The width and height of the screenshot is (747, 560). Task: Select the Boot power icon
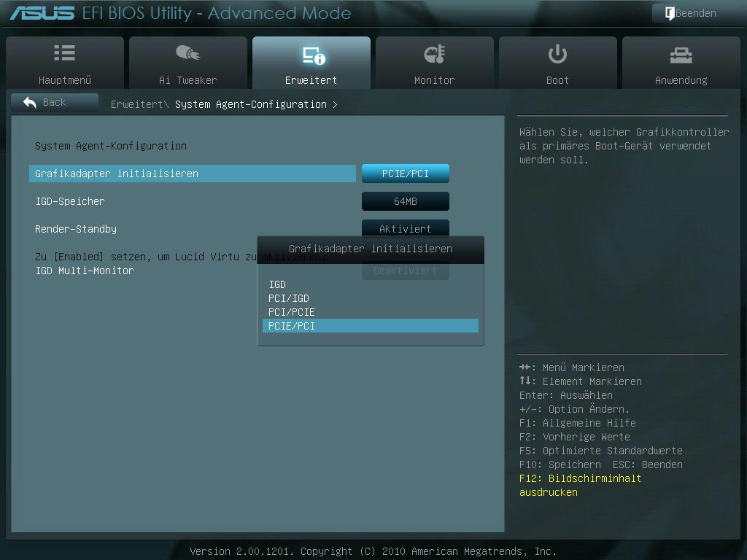click(x=557, y=53)
